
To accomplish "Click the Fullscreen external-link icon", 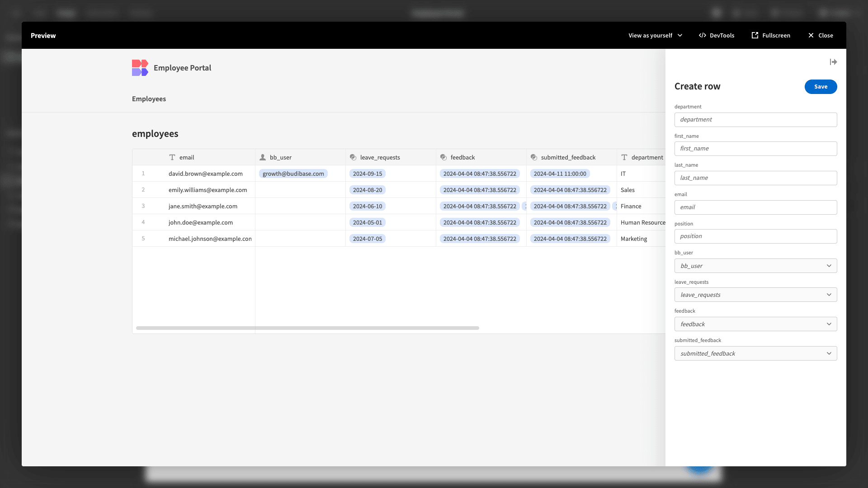I will coord(755,35).
